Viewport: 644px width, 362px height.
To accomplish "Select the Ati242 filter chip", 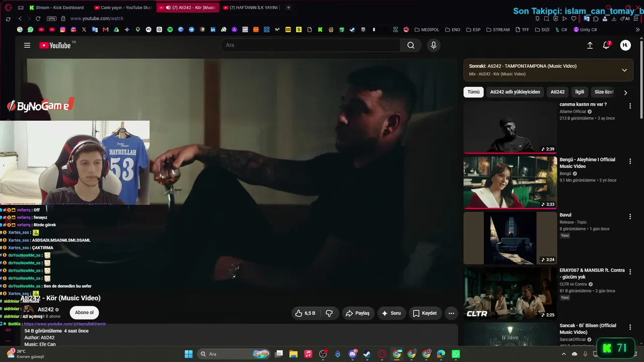I will [x=557, y=92].
